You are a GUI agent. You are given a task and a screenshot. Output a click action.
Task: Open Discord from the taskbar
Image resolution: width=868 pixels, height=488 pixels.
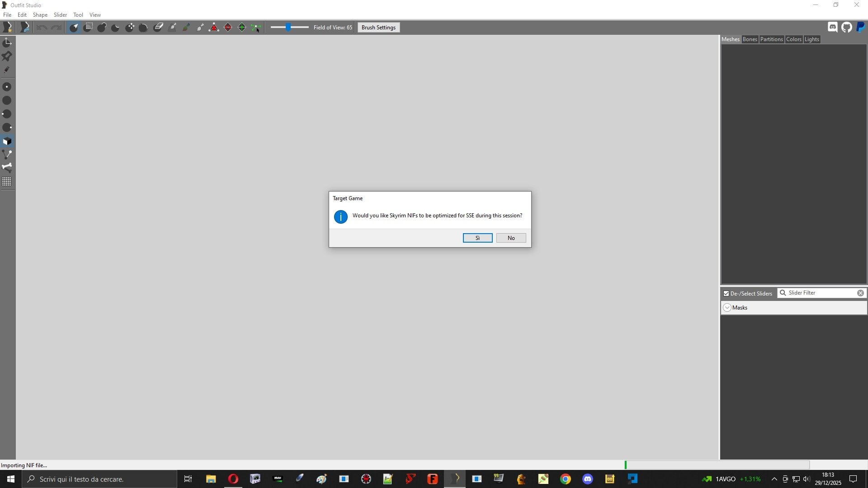click(587, 479)
